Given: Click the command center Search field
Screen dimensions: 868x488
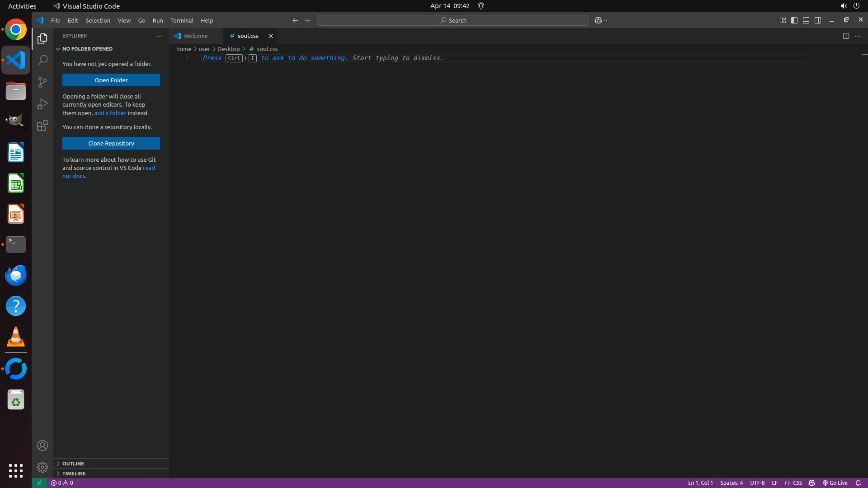Looking at the screenshot, I should [453, 20].
